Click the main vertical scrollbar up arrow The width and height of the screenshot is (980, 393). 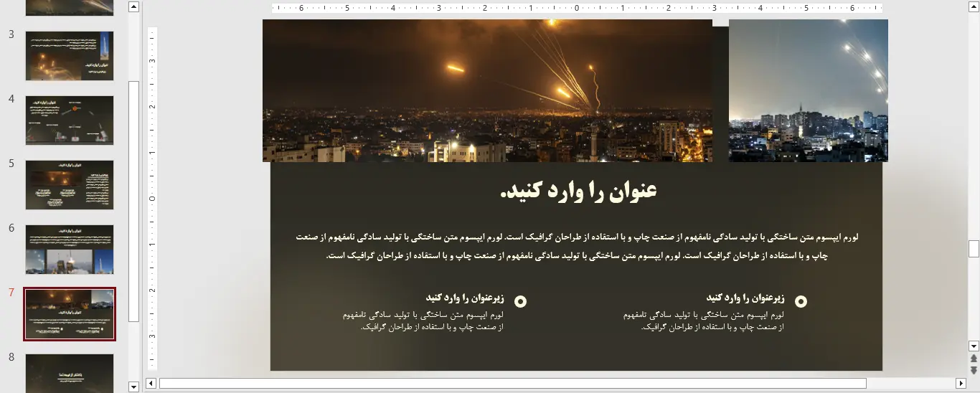point(974,6)
